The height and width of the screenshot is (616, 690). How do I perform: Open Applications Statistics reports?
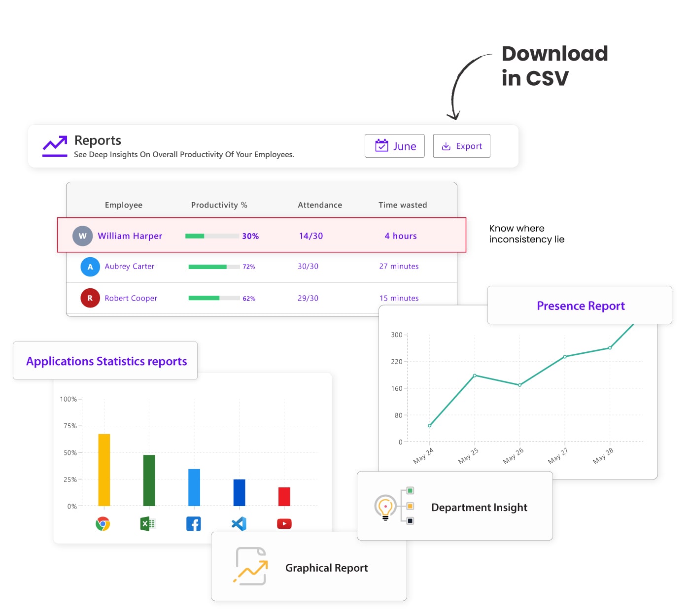click(106, 361)
